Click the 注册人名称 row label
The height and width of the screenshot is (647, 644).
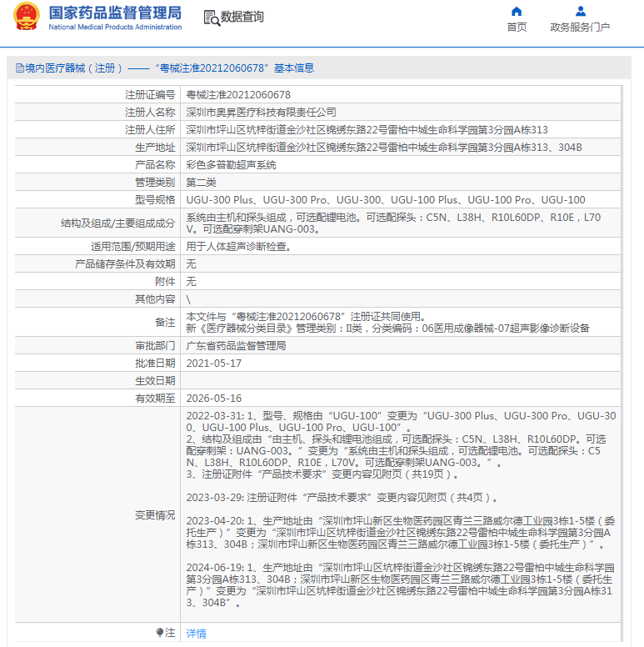pyautogui.click(x=150, y=113)
